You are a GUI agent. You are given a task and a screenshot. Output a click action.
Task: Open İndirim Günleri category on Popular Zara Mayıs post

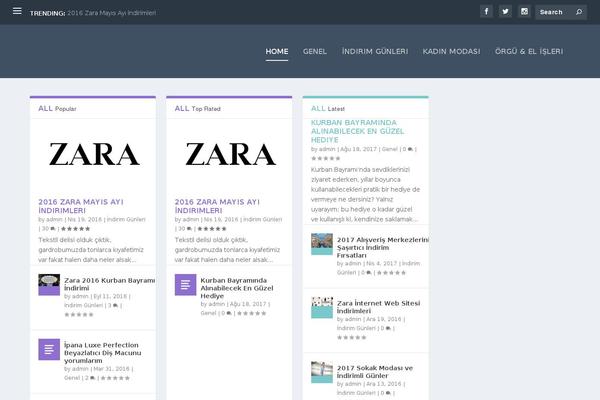click(x=126, y=219)
